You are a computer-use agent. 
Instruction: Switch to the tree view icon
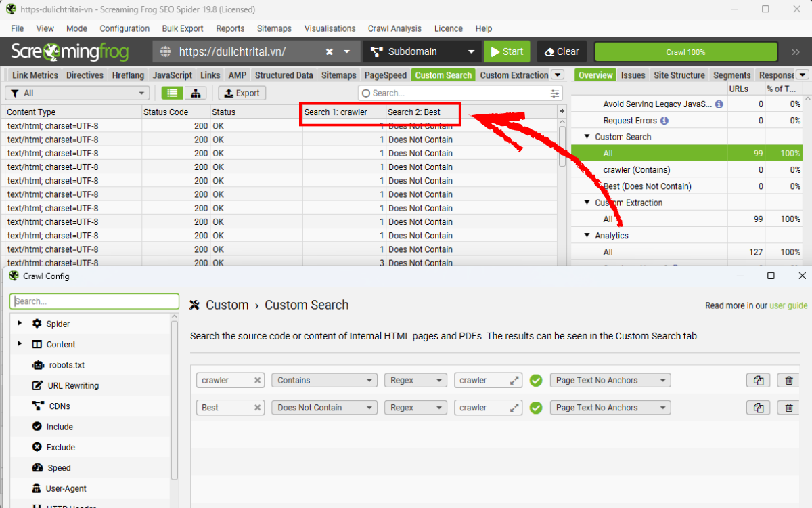pyautogui.click(x=196, y=93)
